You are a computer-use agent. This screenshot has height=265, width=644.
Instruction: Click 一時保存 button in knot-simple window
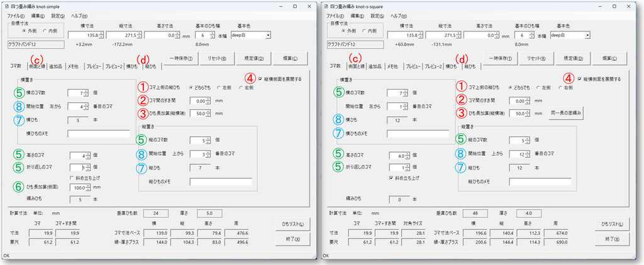[181, 58]
